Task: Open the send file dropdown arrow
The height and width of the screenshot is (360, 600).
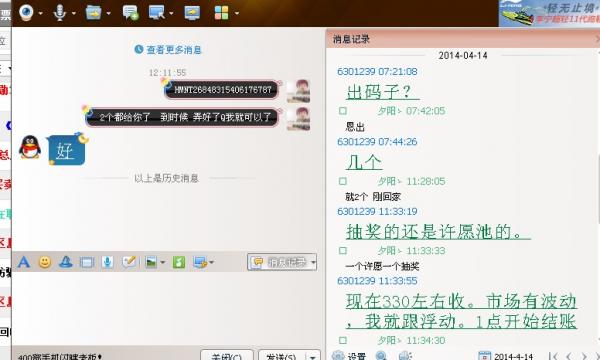Action: tap(108, 13)
